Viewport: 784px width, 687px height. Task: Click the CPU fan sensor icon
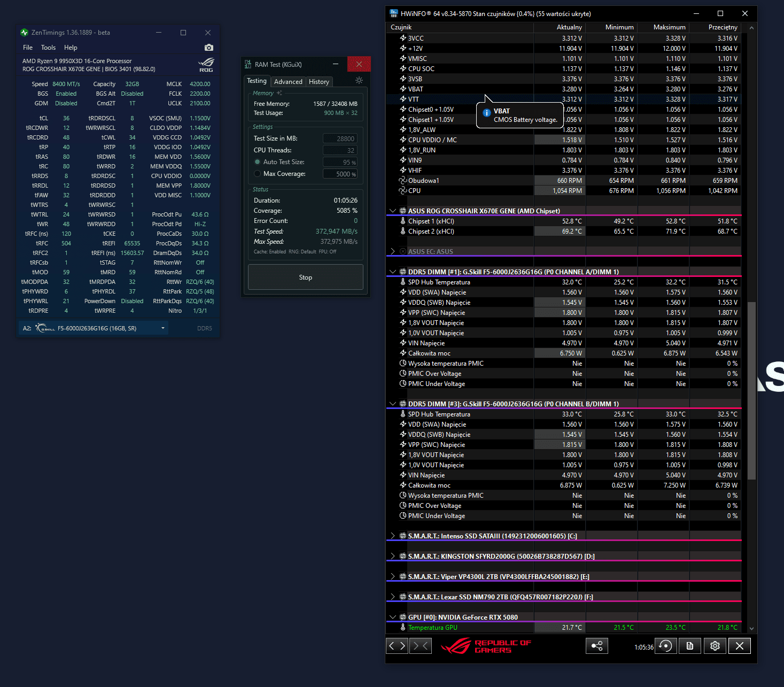pos(403,191)
